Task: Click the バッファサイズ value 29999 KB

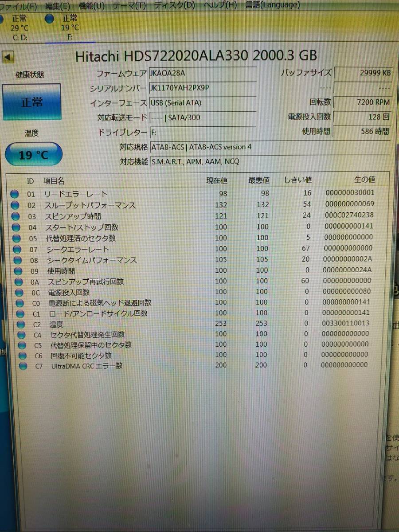Action: (363, 73)
